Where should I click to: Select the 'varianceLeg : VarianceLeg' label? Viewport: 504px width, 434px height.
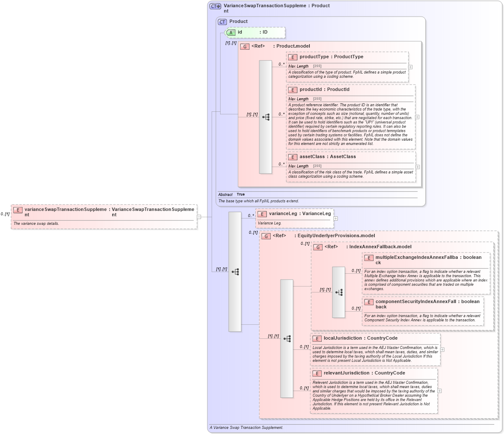(x=300, y=214)
